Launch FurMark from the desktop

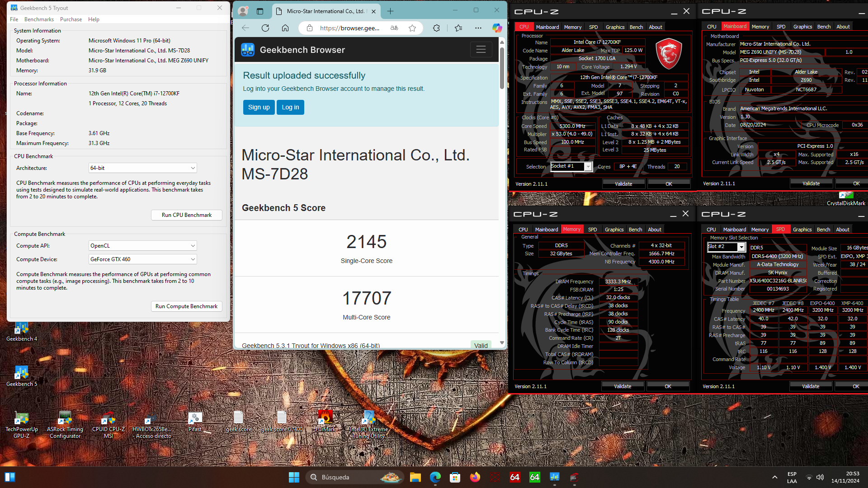pyautogui.click(x=325, y=421)
